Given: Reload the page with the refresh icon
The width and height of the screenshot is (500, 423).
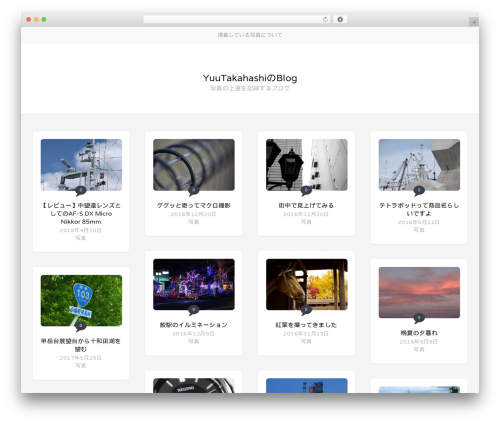Looking at the screenshot, I should tap(325, 19).
